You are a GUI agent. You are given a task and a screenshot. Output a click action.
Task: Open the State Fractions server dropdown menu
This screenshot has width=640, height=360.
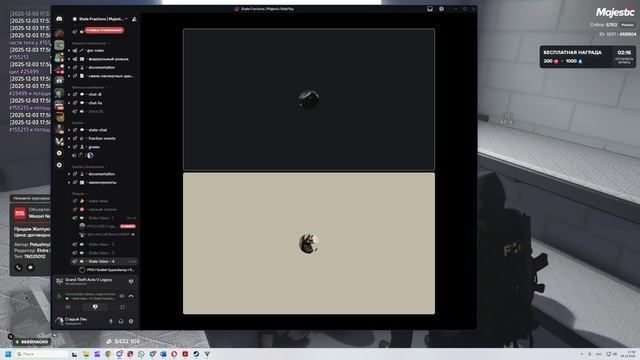[x=100, y=19]
